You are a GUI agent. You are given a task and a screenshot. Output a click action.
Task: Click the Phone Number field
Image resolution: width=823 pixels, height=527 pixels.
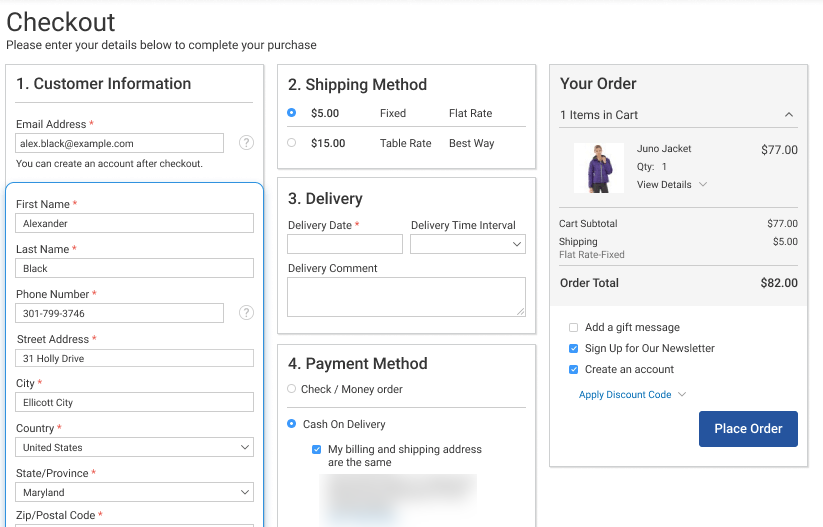[120, 313]
